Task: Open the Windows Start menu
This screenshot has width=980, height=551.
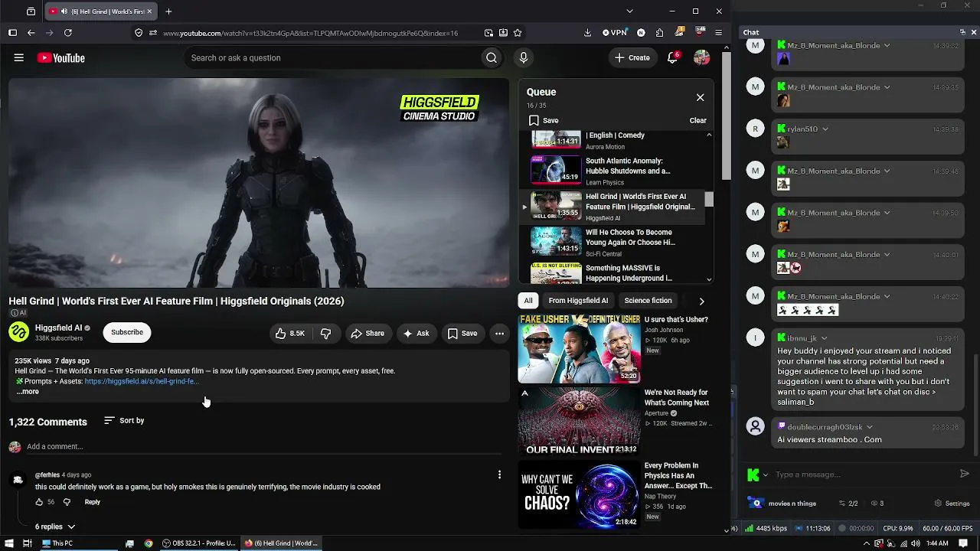Action: click(8, 543)
